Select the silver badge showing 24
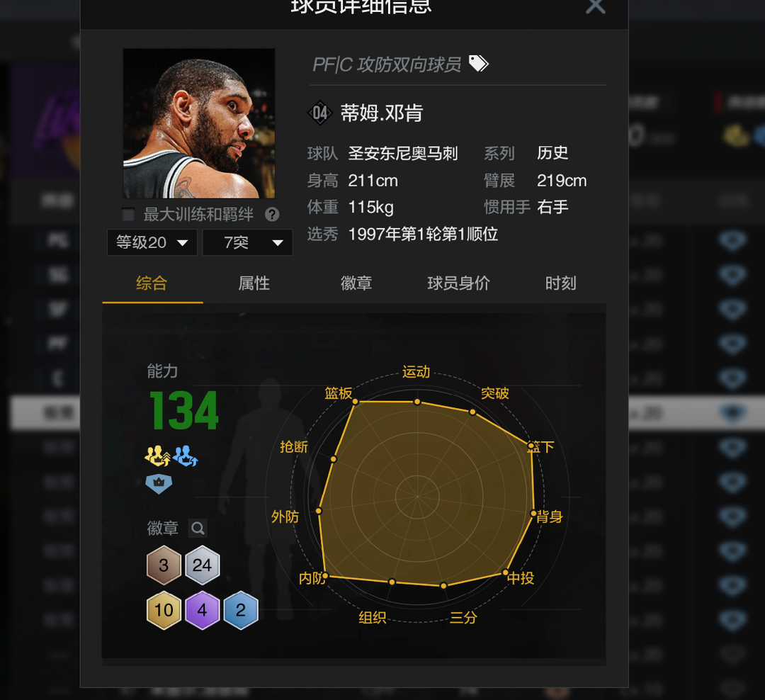The image size is (765, 700). click(202, 565)
